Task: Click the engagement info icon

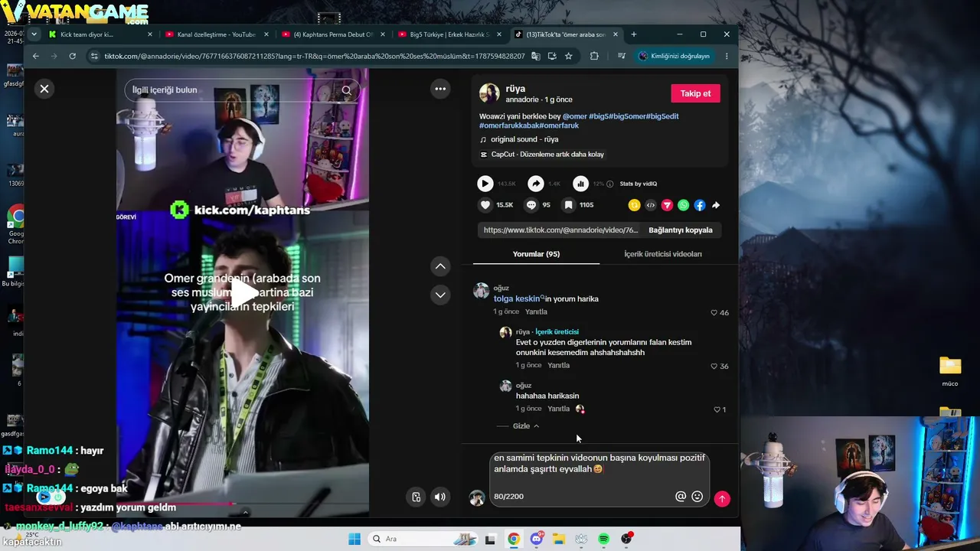Action: pyautogui.click(x=609, y=184)
